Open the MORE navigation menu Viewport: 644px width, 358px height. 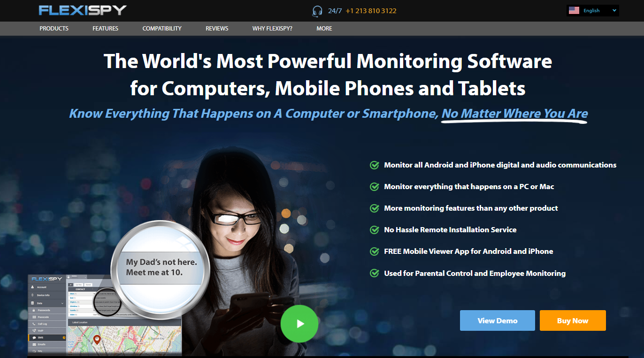tap(324, 29)
